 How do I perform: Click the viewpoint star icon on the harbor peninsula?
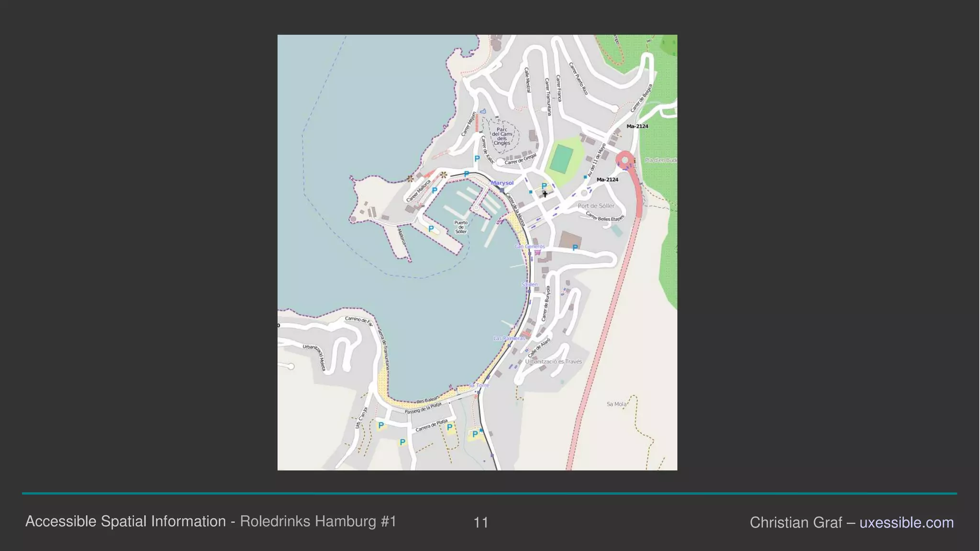[410, 178]
